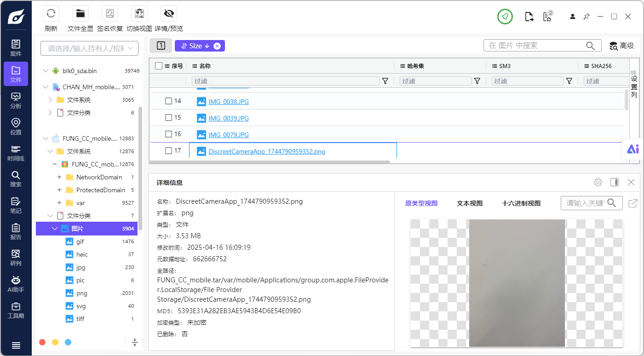
Task: Open the 高级 advanced search button
Action: click(x=622, y=46)
